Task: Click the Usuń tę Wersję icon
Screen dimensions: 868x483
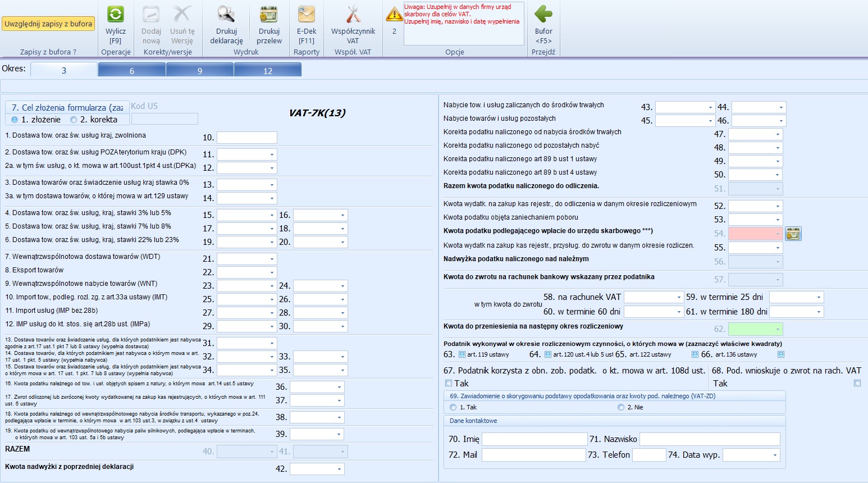Action: click(182, 14)
